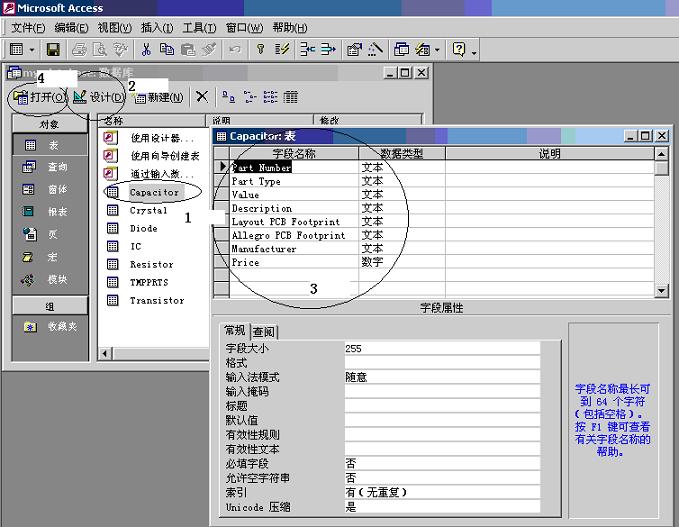Click the 打开 button in database window
Image resolution: width=679 pixels, height=527 pixels.
(39, 97)
